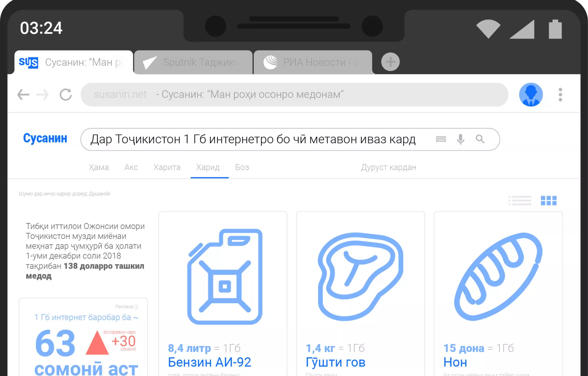The height and width of the screenshot is (376, 588).
Task: Click the Wi-Fi status icon
Action: pyautogui.click(x=488, y=29)
